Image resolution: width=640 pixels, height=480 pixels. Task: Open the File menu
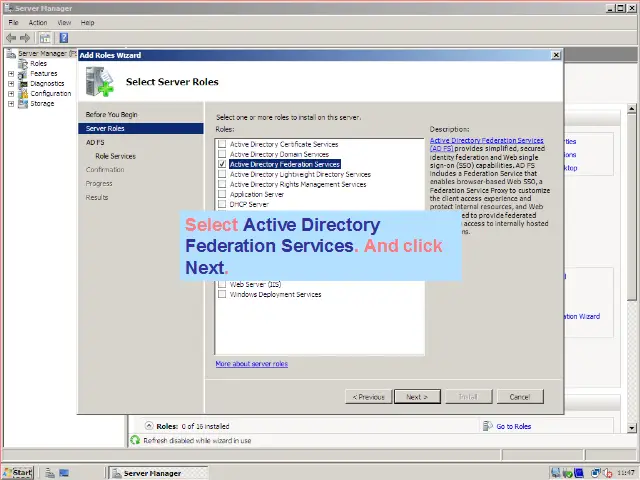(13, 22)
